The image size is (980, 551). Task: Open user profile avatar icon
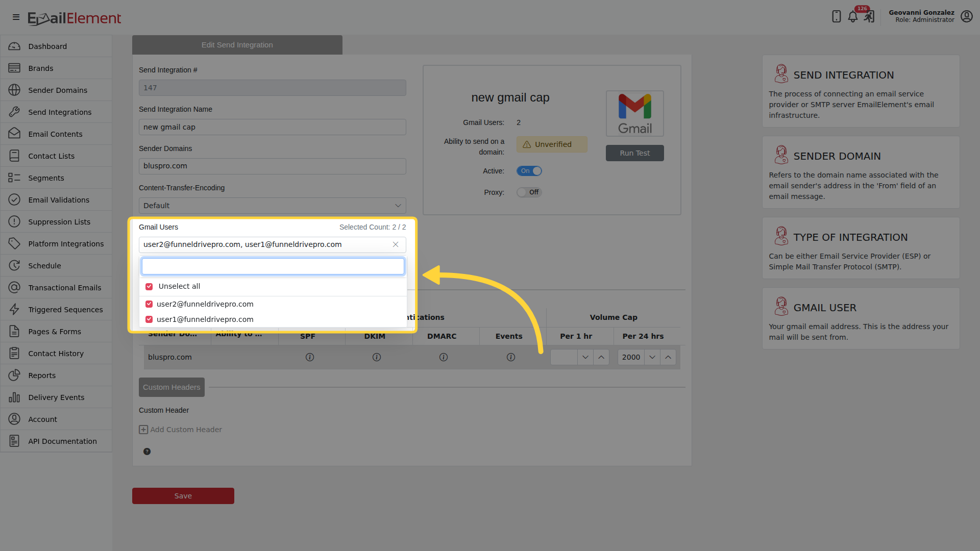point(966,16)
